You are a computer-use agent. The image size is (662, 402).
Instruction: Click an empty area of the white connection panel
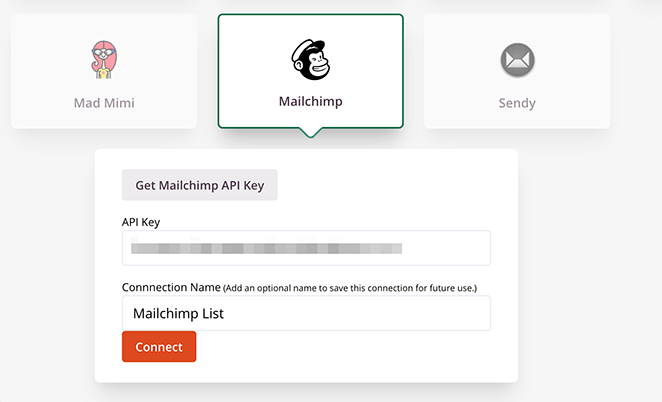pyautogui.click(x=380, y=190)
